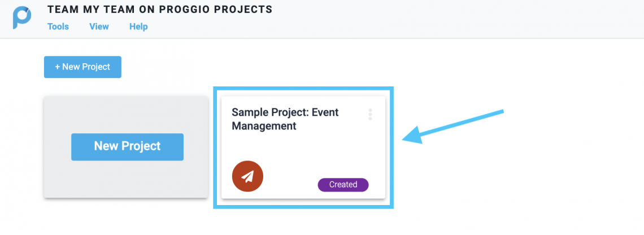
Task: Open the red paper plane project icon
Action: (247, 176)
